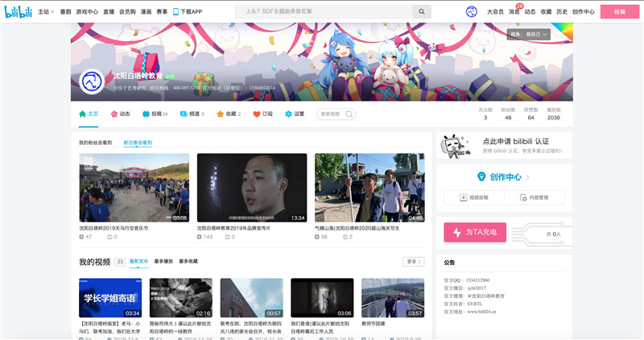Open 赛事 section
Viewport: 644px width, 340px height.
point(162,11)
